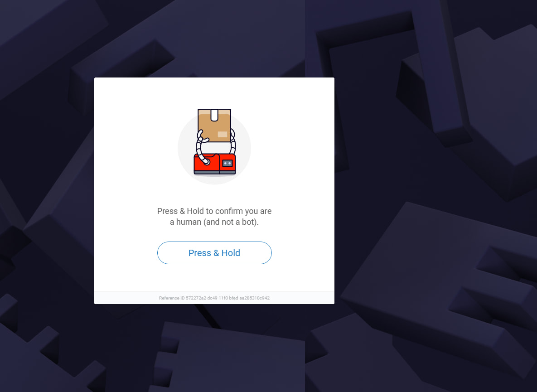Click the "Reference ID" label in the footer
The width and height of the screenshot is (537, 392).
point(172,298)
